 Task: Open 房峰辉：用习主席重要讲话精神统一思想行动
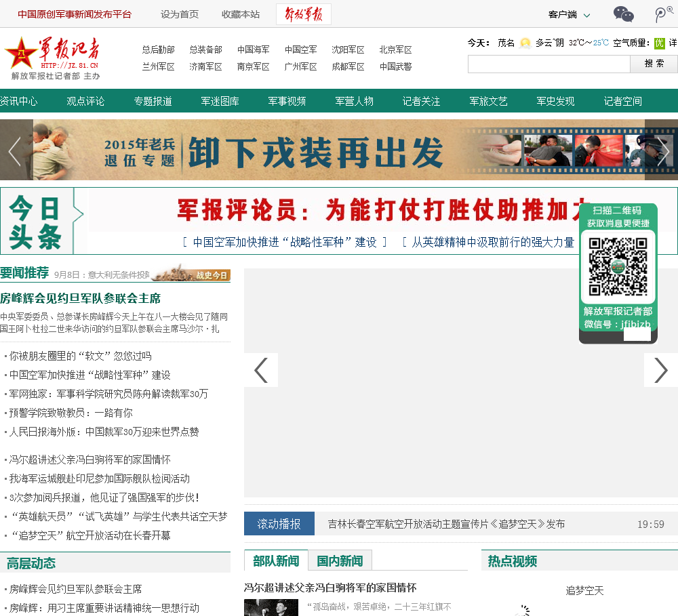pyautogui.click(x=104, y=609)
